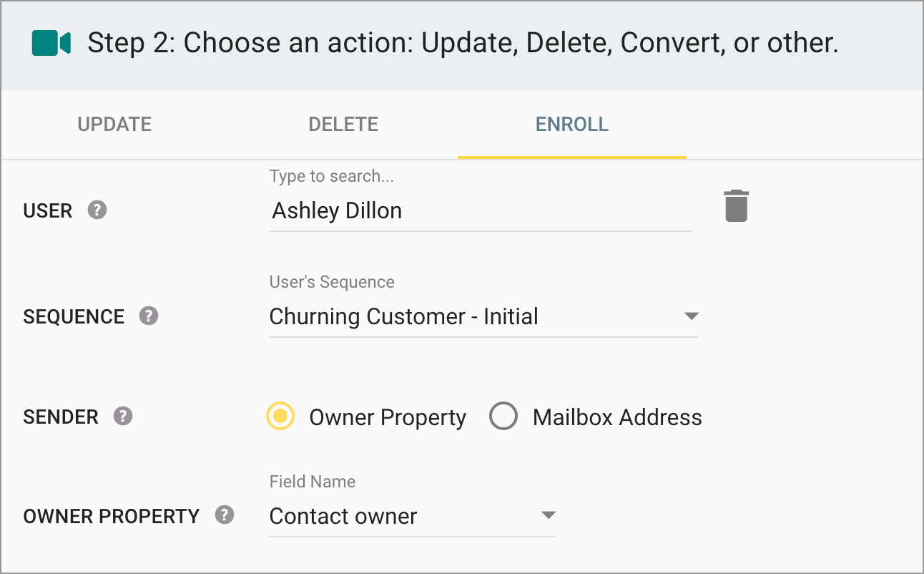Click the Mailbox Address label text

click(x=616, y=417)
